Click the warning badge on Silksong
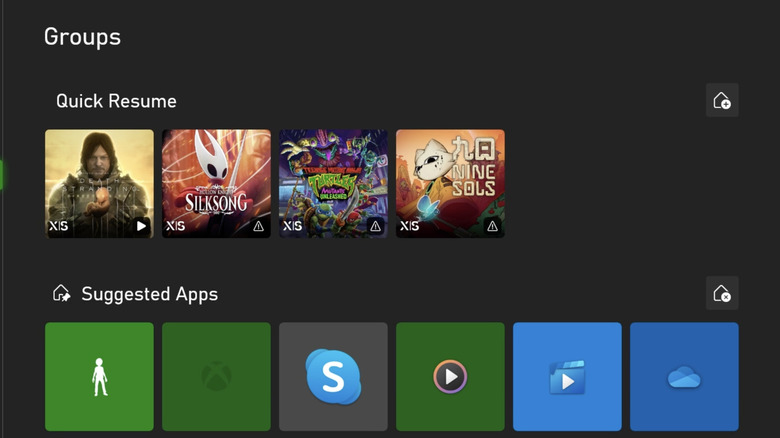780x438 pixels. (258, 226)
